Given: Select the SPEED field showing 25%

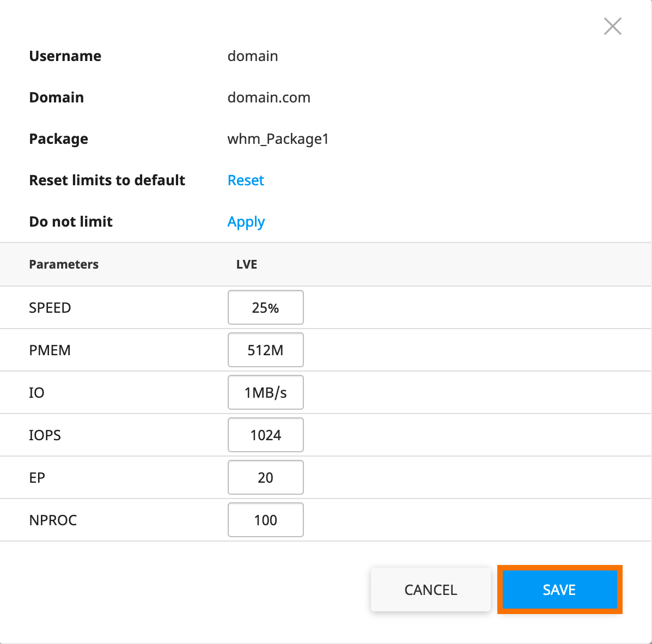Looking at the screenshot, I should tap(265, 308).
